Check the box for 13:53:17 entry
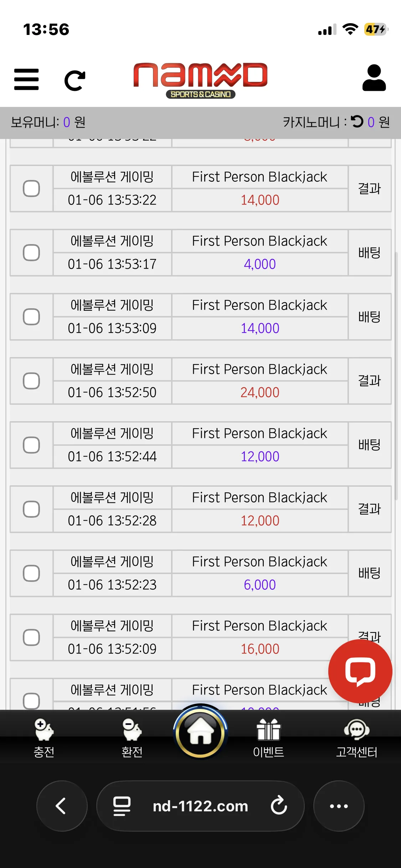 [31, 253]
